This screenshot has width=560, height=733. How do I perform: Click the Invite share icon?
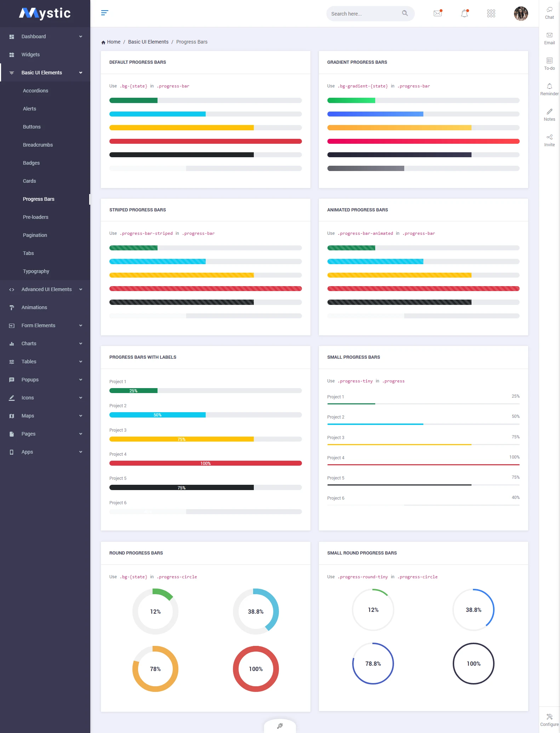click(549, 140)
